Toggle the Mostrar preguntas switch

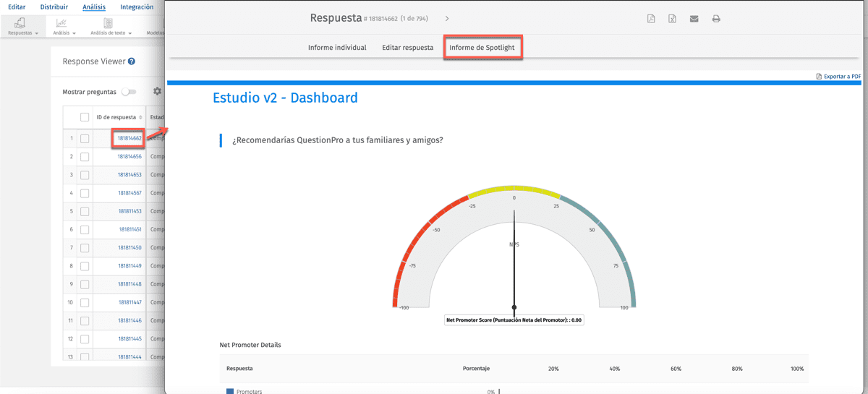point(129,92)
